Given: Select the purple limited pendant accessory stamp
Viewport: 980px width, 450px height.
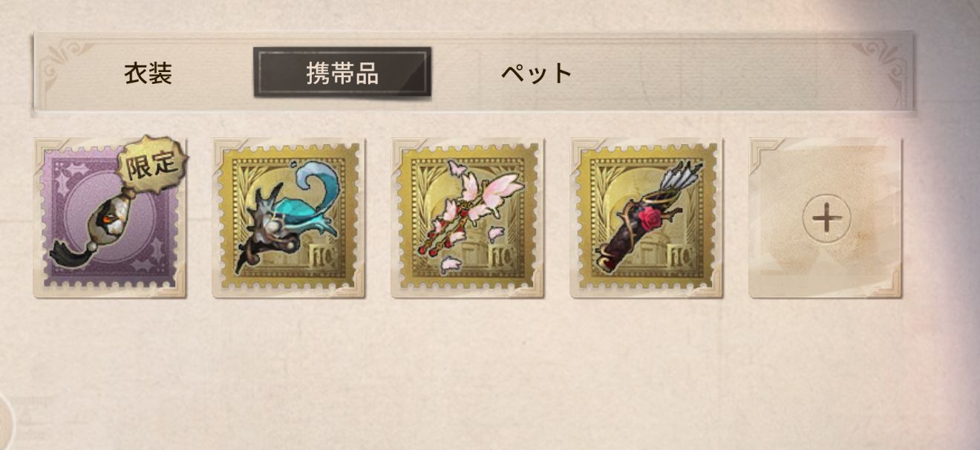Looking at the screenshot, I should [110, 218].
